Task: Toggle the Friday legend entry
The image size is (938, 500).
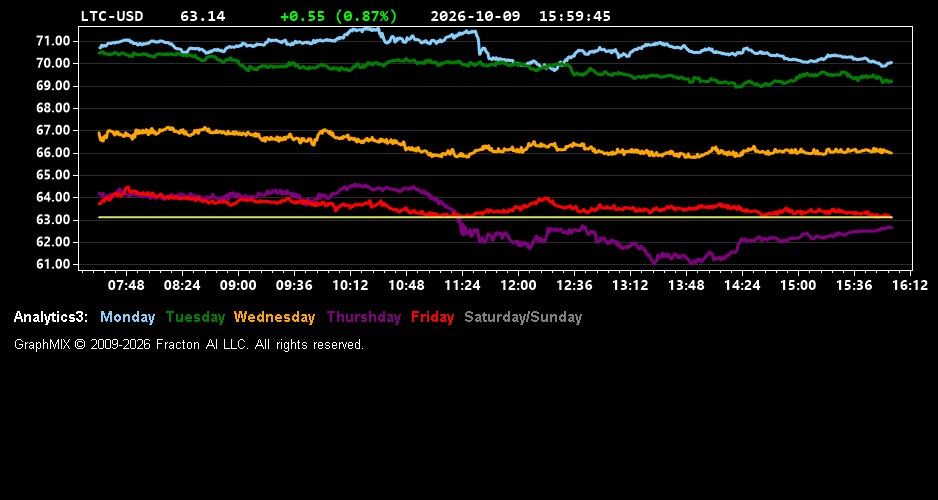Action: tap(433, 318)
